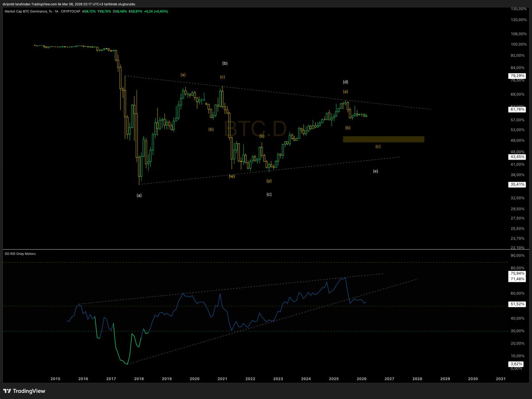The width and height of the screenshot is (532, 399).
Task: Click the (d) wave annotation label
Action: [345, 82]
